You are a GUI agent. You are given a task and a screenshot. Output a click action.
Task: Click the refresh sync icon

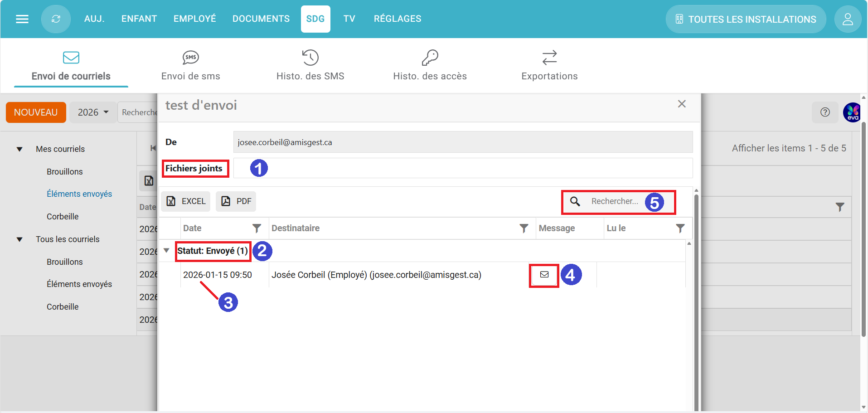[x=56, y=19]
